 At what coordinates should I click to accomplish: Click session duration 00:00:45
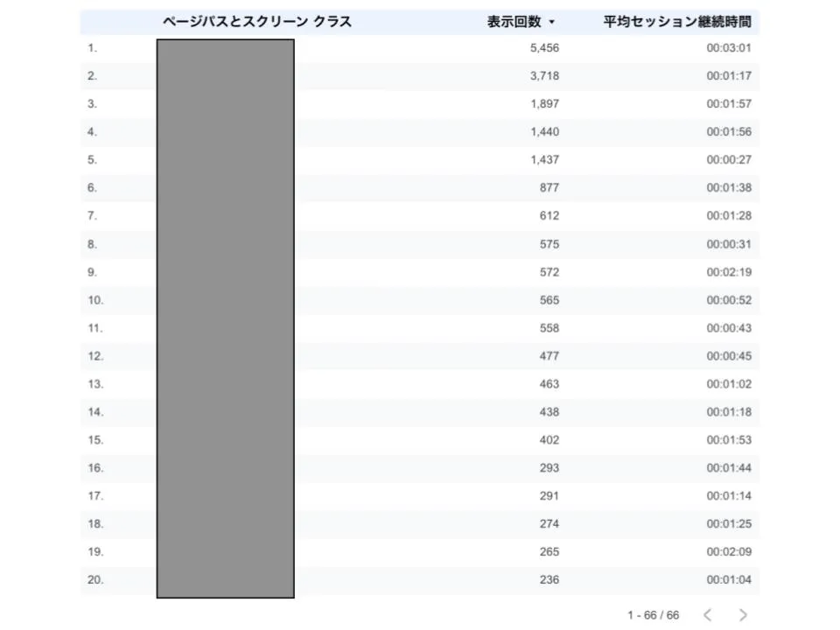pyautogui.click(x=729, y=356)
